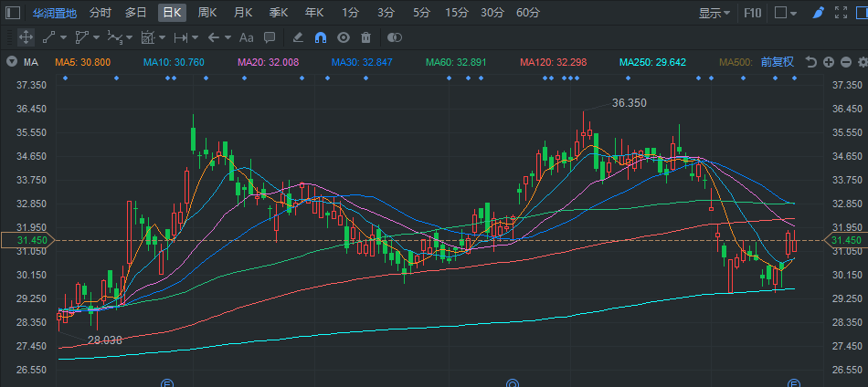Open polygon tool dropdown arrow
This screenshot has height=387, width=868.
pyautogui.click(x=96, y=37)
